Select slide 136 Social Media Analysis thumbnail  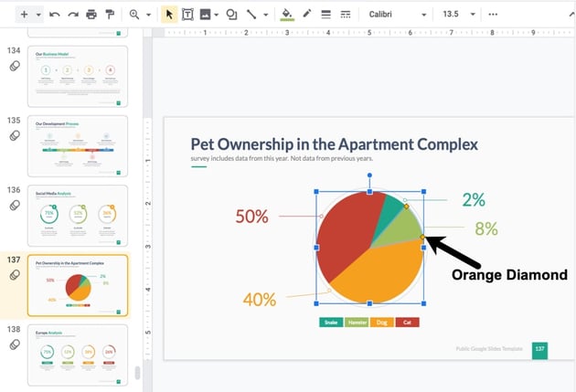pos(78,216)
